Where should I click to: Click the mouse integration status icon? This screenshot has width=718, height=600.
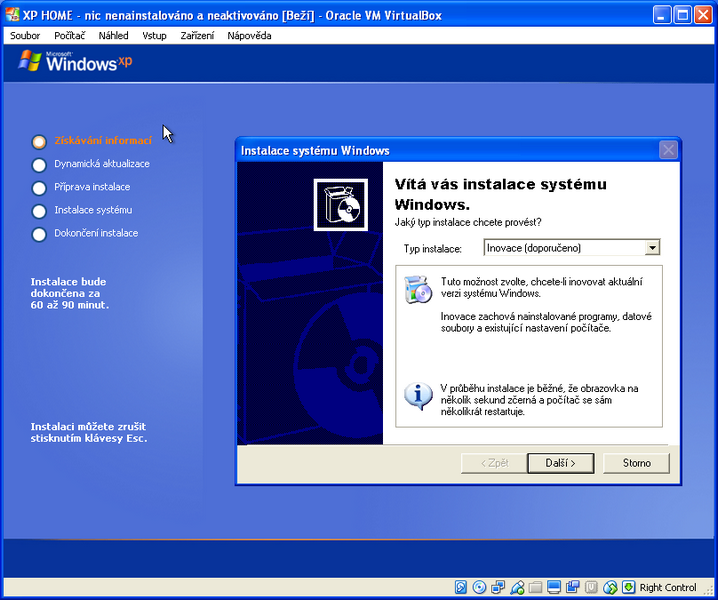pyautogui.click(x=610, y=587)
